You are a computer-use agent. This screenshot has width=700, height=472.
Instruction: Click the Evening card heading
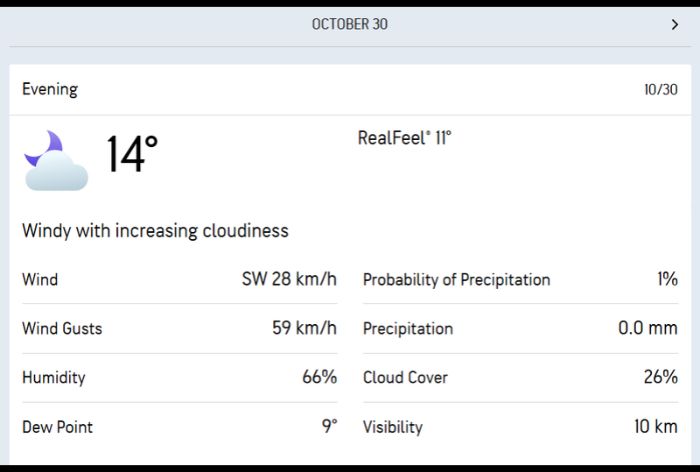click(x=50, y=89)
